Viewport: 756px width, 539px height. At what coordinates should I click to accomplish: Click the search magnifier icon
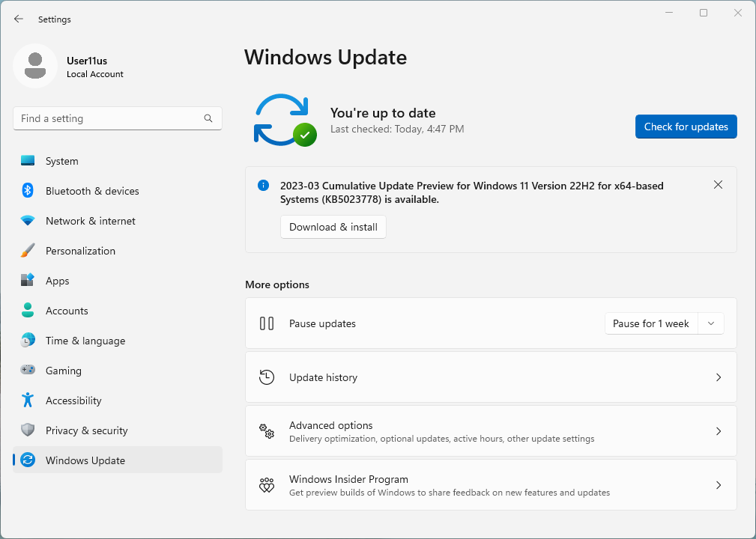coord(208,118)
